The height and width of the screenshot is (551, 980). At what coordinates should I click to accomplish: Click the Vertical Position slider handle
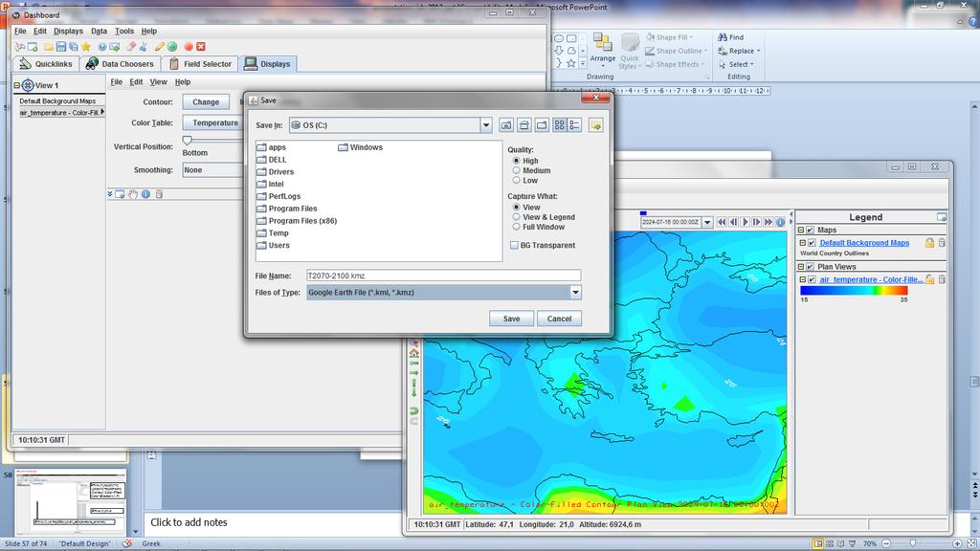click(x=187, y=141)
